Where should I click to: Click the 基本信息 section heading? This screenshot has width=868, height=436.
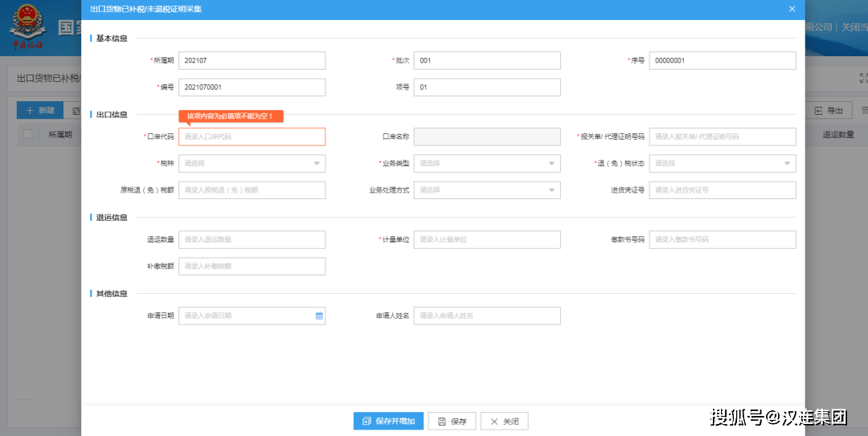click(112, 39)
